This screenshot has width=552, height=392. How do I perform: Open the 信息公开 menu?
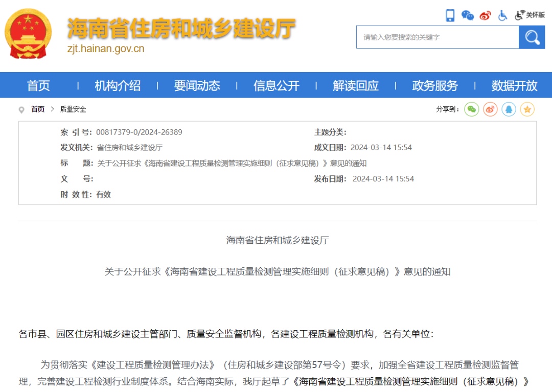(x=276, y=85)
